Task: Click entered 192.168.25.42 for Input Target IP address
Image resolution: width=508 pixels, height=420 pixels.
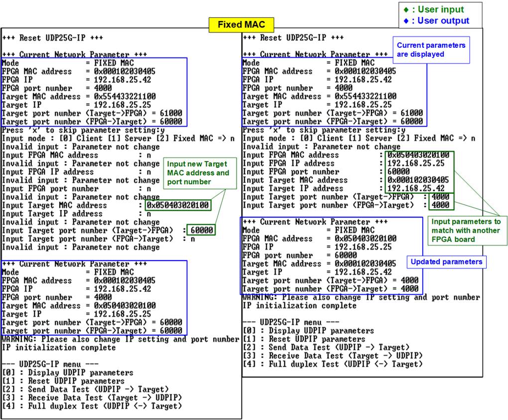Action: pyautogui.click(x=416, y=189)
